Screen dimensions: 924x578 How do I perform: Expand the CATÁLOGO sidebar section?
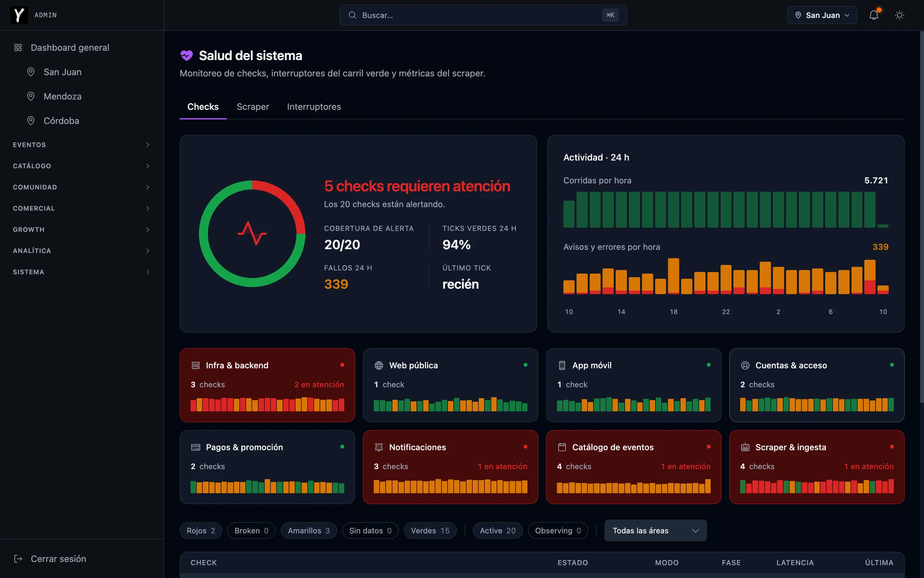[x=82, y=166]
